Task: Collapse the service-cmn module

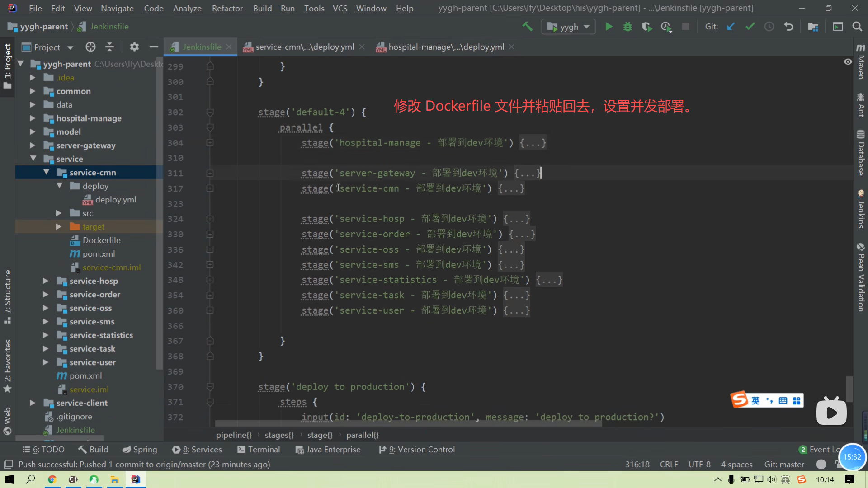Action: click(46, 173)
